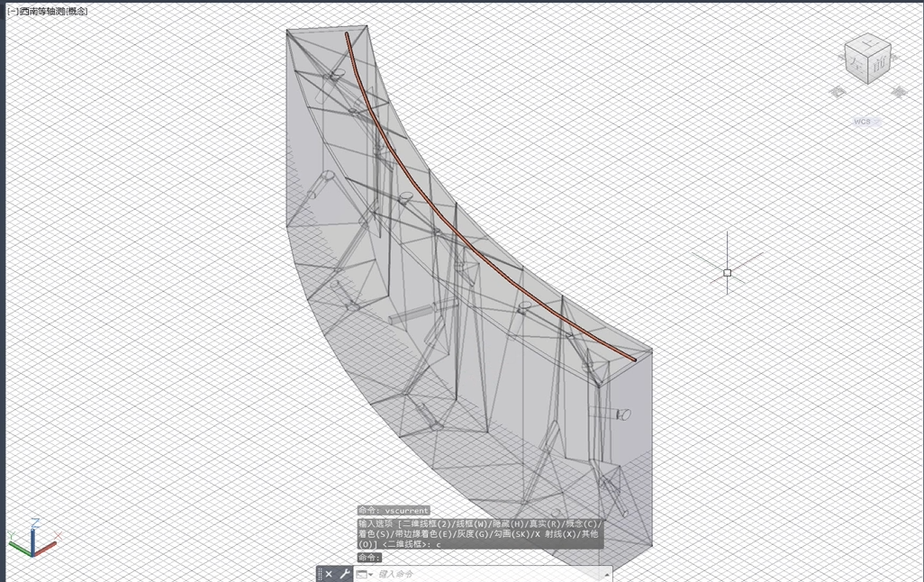The width and height of the screenshot is (924, 582).
Task: Open the 西南等轴测 view controls menu
Action: (42, 11)
